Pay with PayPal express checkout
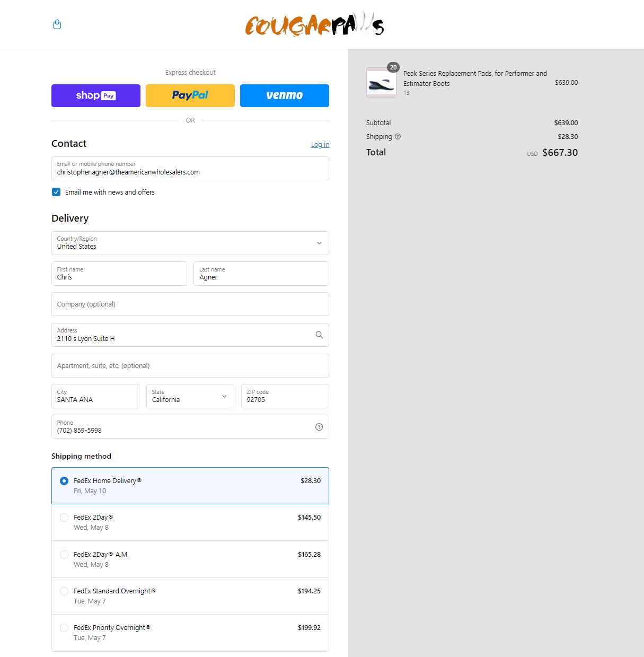This screenshot has width=644, height=657. (190, 95)
